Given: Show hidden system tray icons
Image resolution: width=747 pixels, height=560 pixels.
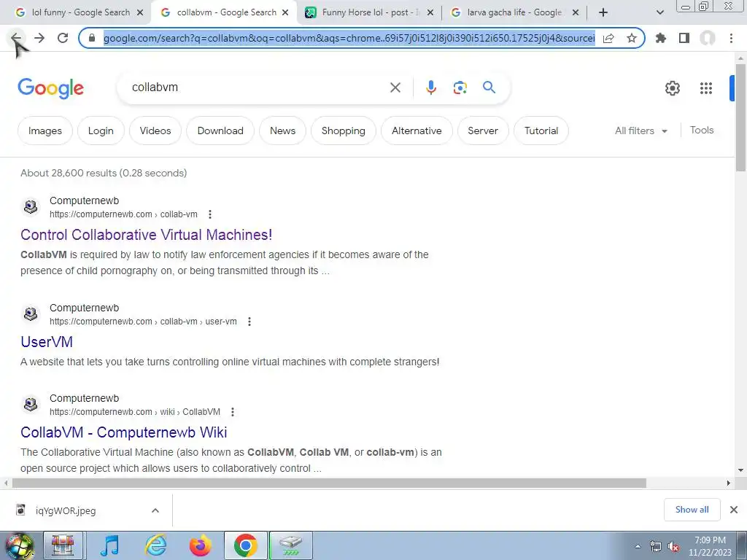Looking at the screenshot, I should point(638,546).
